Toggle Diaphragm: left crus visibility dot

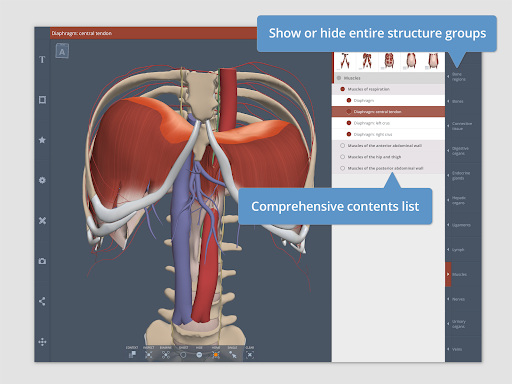(x=349, y=123)
